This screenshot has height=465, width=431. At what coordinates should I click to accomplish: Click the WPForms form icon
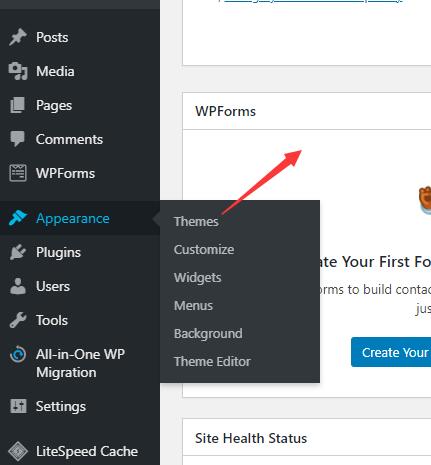click(18, 173)
